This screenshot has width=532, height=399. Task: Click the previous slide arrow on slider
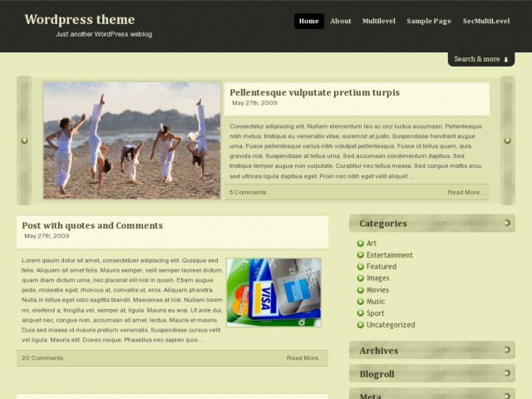(x=24, y=140)
